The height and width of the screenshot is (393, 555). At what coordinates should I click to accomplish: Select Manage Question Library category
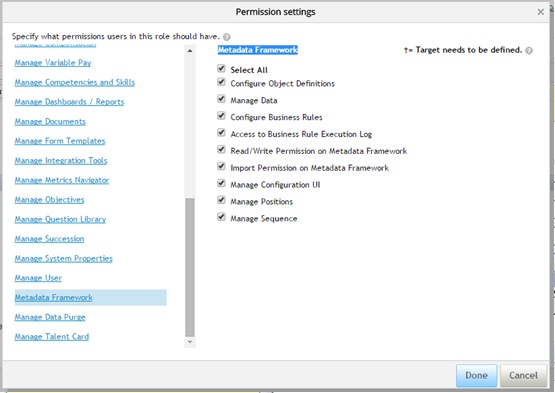(60, 220)
